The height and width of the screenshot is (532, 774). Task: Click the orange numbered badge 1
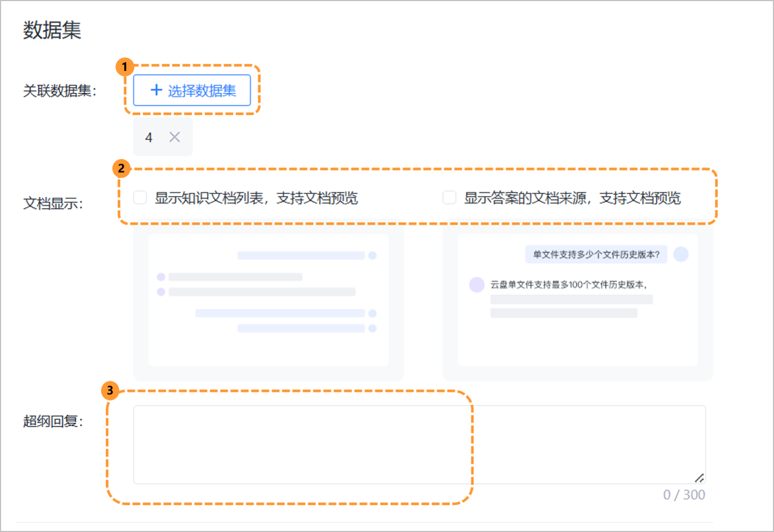click(124, 67)
